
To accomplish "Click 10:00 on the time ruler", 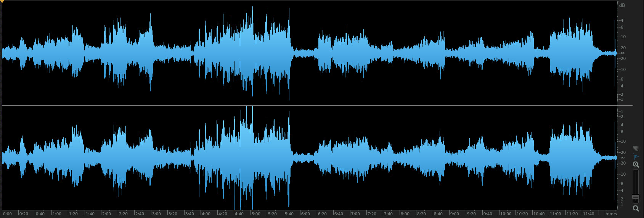I will click(506, 214).
